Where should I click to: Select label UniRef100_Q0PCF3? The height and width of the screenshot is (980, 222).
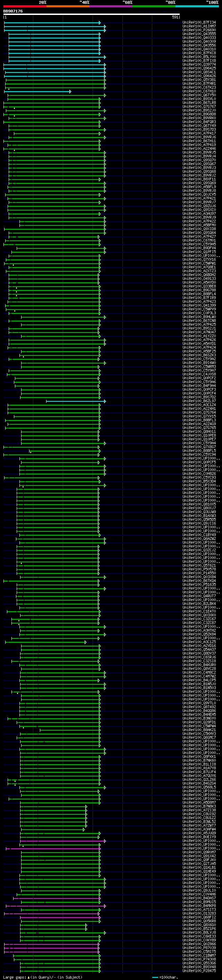tap(199, 390)
